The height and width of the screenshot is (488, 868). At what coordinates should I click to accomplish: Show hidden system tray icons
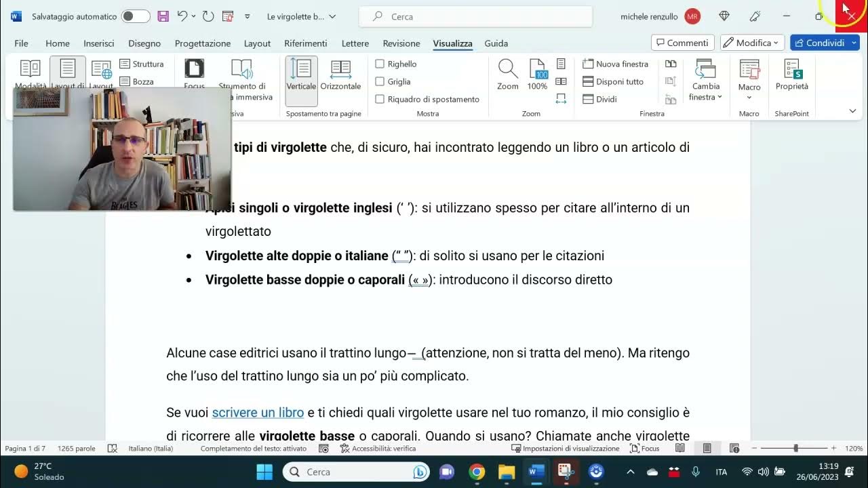630,472
